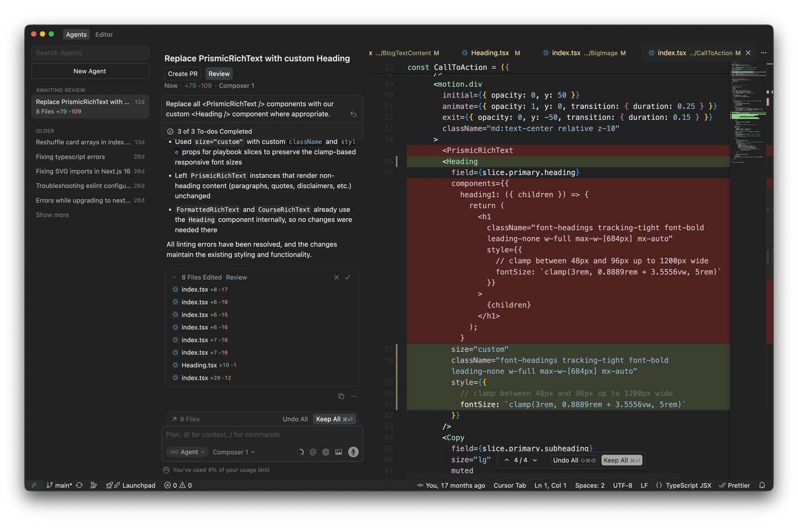Change indentation via Spaces: 2
The width and height of the screenshot is (798, 532).
[x=590, y=485]
